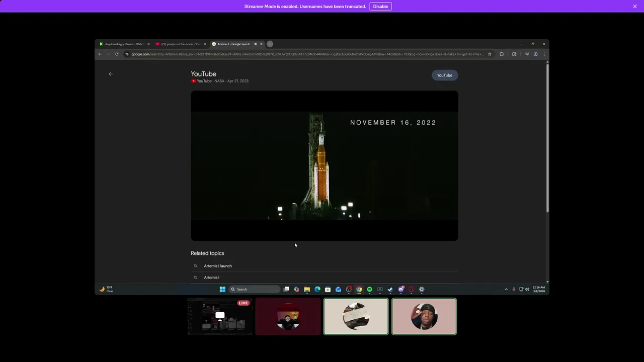Show hidden system tray icons
This screenshot has width=644, height=362.
pyautogui.click(x=506, y=289)
